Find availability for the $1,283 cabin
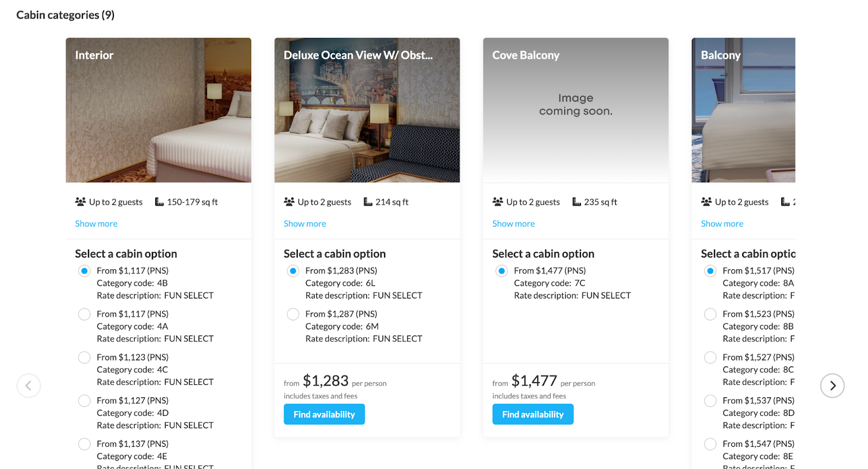Viewport: 868px width, 469px height. (324, 414)
